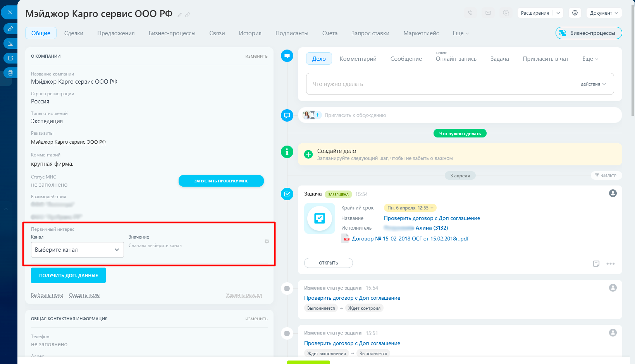Edit company title with pencil icon
Screen dimensions: 635x364
coord(180,15)
